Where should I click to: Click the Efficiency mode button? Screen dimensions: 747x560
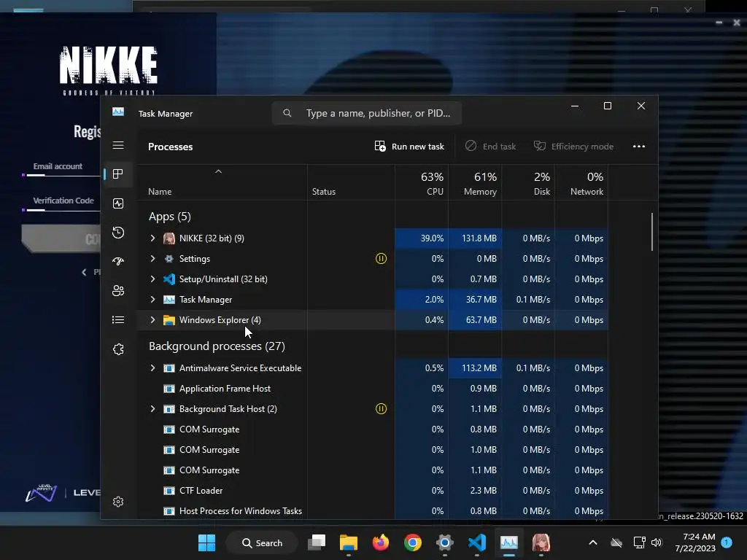click(573, 146)
